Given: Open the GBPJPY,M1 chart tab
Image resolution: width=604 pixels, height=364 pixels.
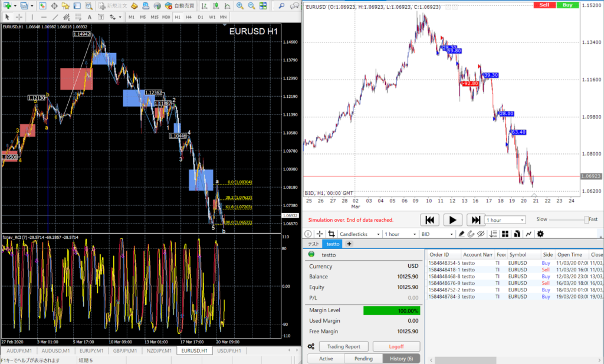Looking at the screenshot, I should click(125, 350).
